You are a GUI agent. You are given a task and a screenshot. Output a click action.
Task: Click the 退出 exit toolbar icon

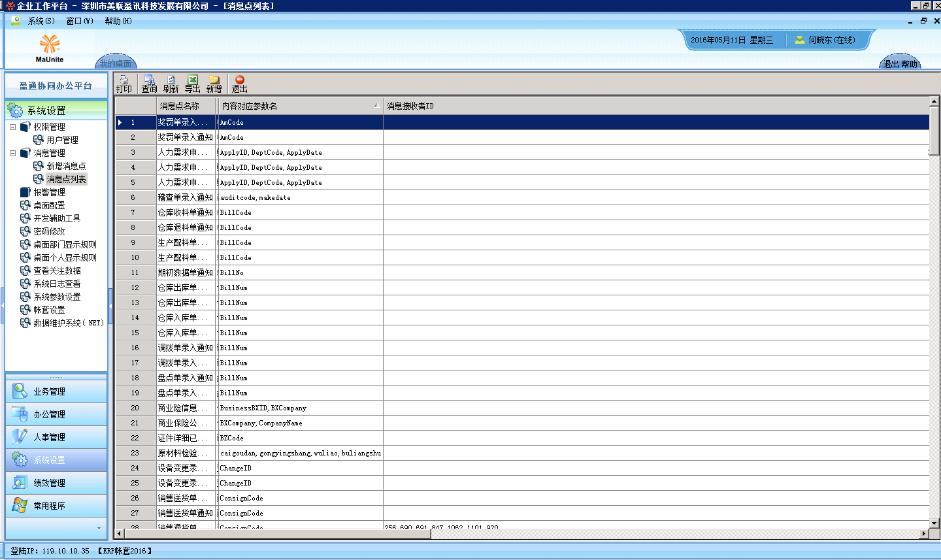240,84
